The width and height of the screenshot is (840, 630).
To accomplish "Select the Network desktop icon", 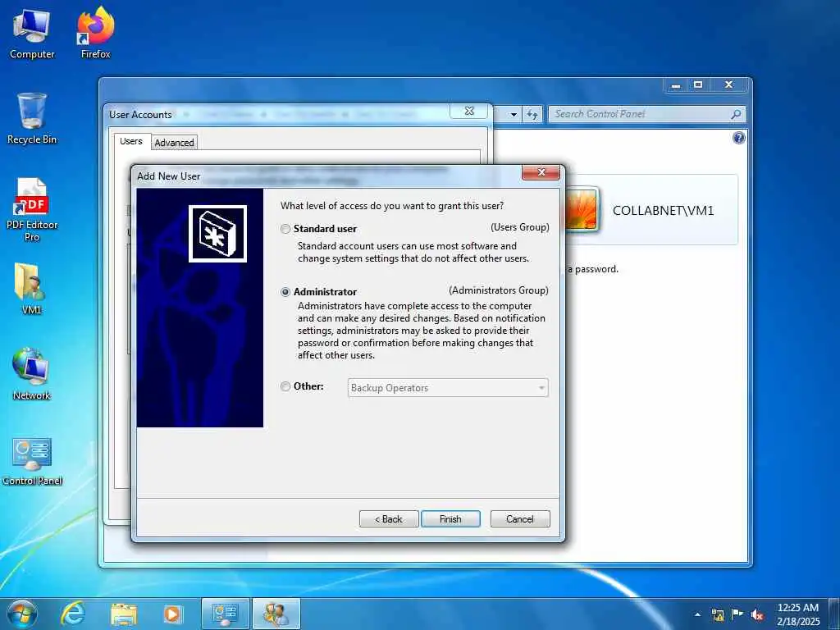I will click(32, 374).
